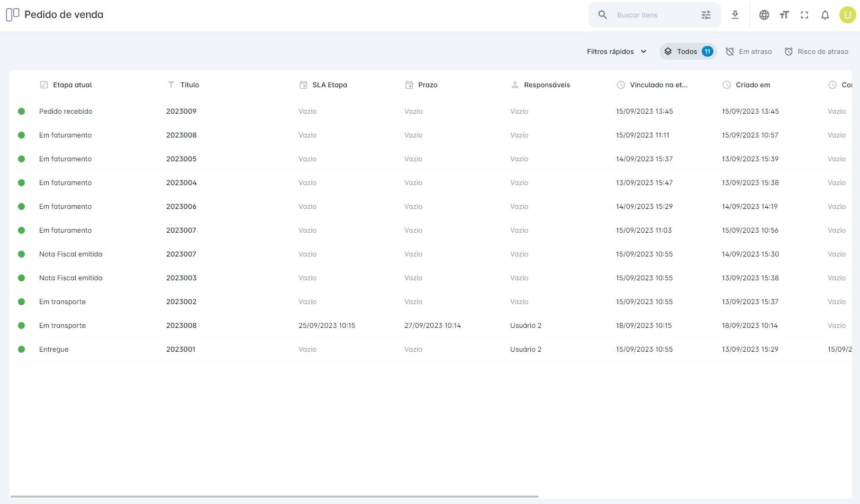Open advanced search filter sliders icon

click(x=706, y=15)
